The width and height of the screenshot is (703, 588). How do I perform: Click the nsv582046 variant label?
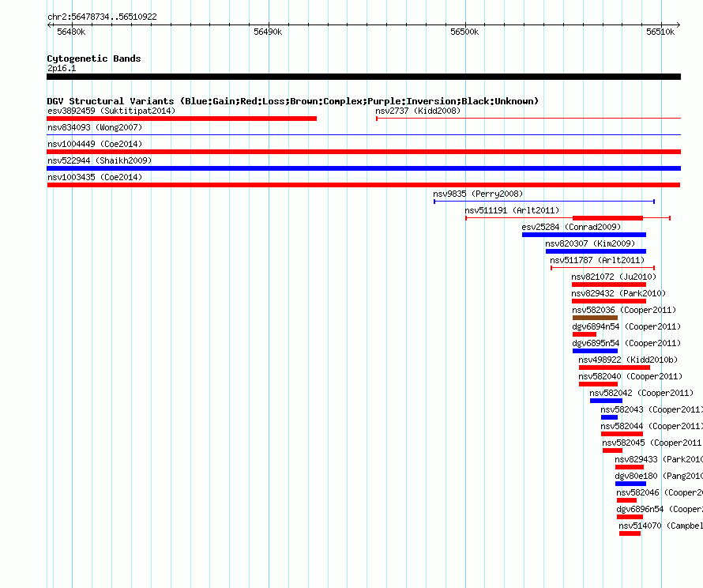coord(660,492)
